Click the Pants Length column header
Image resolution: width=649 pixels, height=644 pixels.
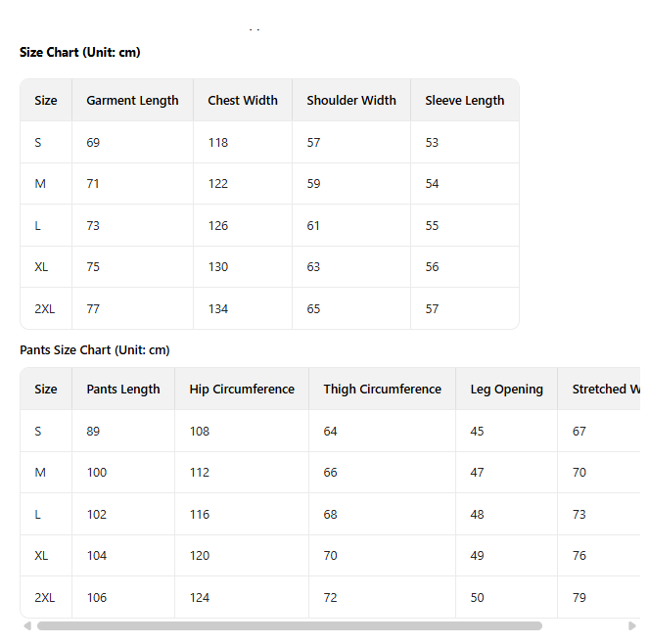123,389
